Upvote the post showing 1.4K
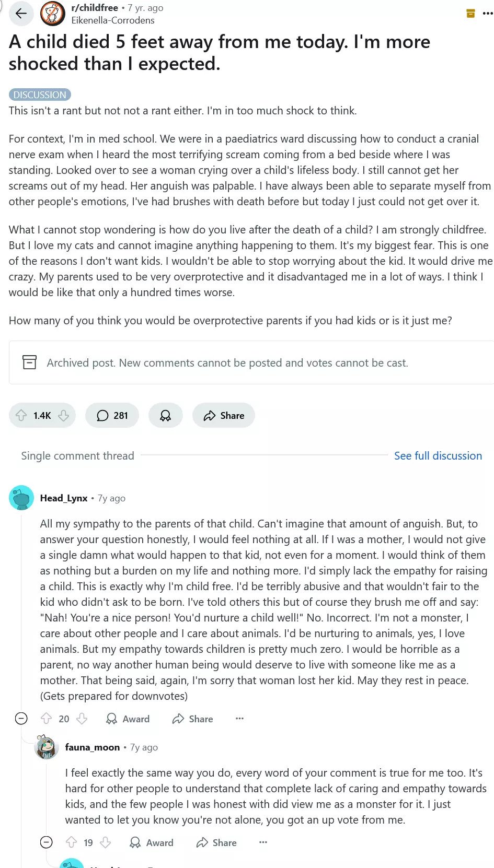The image size is (494, 868). click(x=21, y=416)
